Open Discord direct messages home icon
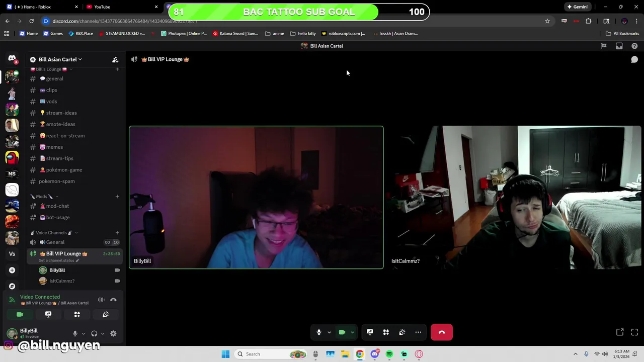Image resolution: width=644 pixels, height=362 pixels. pos(12,59)
